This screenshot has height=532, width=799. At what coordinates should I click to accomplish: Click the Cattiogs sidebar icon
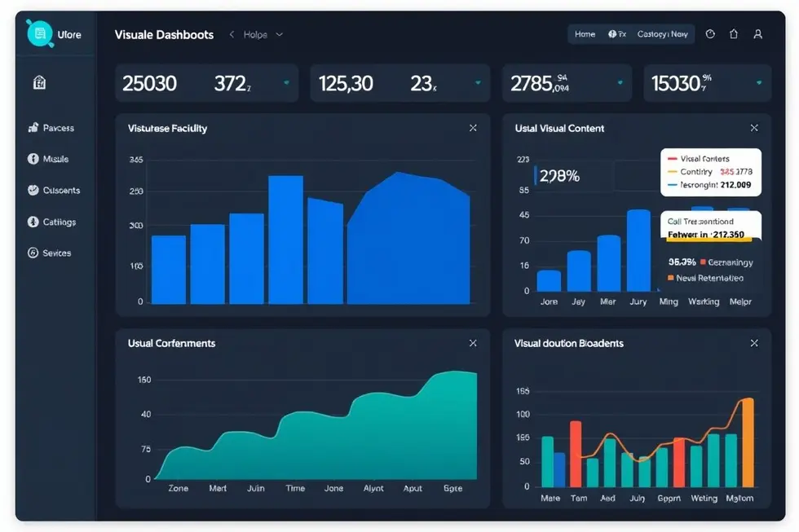pos(33,222)
